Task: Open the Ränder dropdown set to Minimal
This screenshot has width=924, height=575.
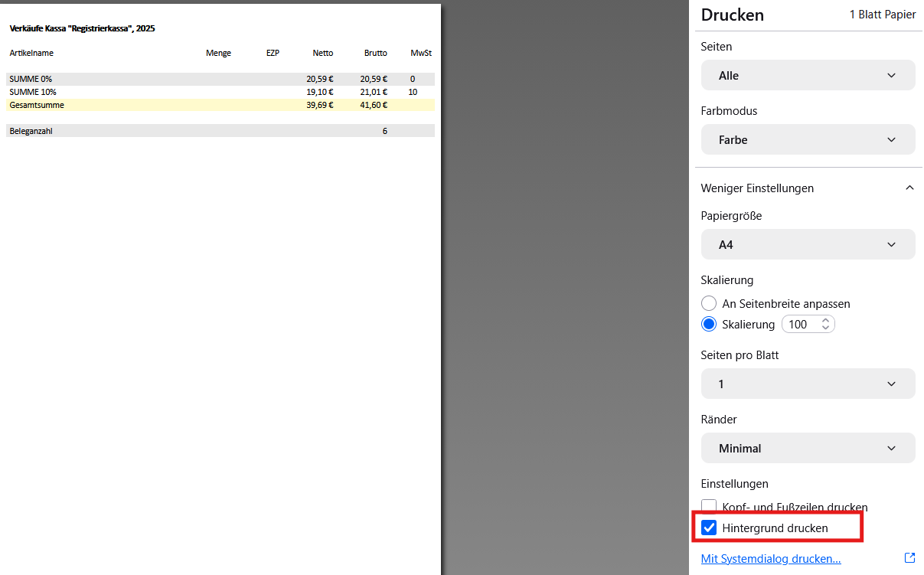Action: [x=808, y=449]
